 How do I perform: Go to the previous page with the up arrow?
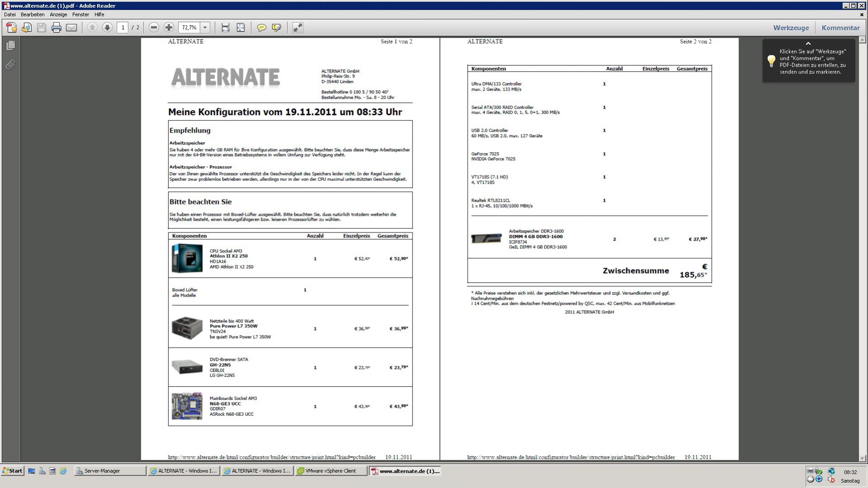(92, 28)
